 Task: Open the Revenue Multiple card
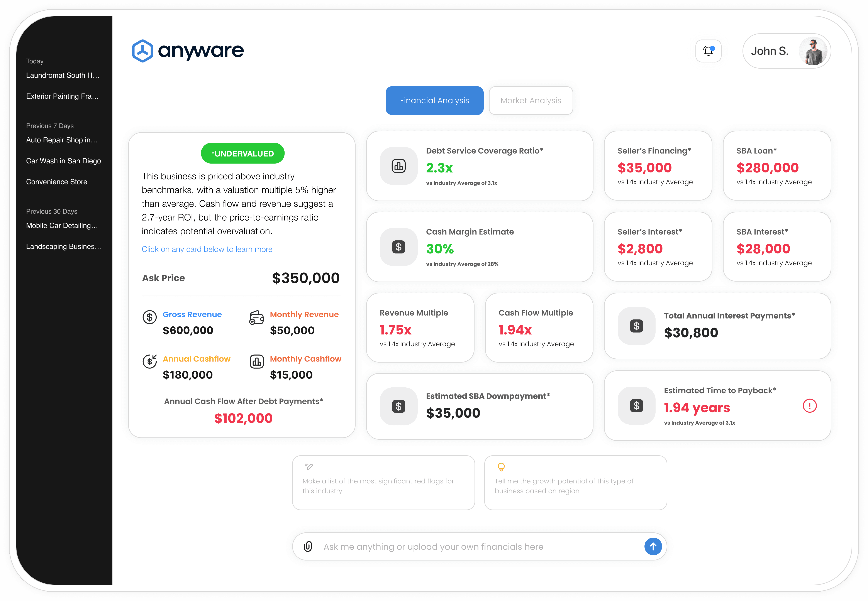click(420, 328)
